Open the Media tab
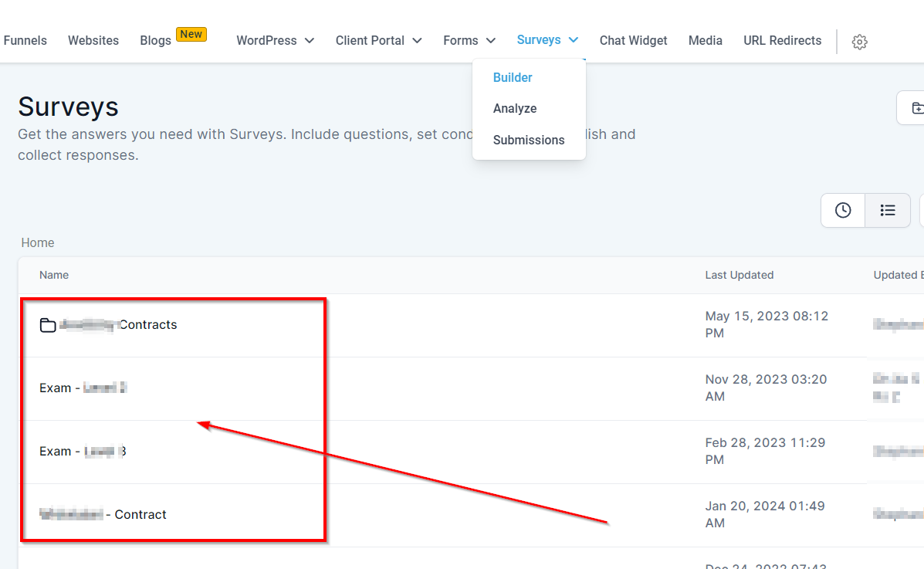 tap(705, 40)
